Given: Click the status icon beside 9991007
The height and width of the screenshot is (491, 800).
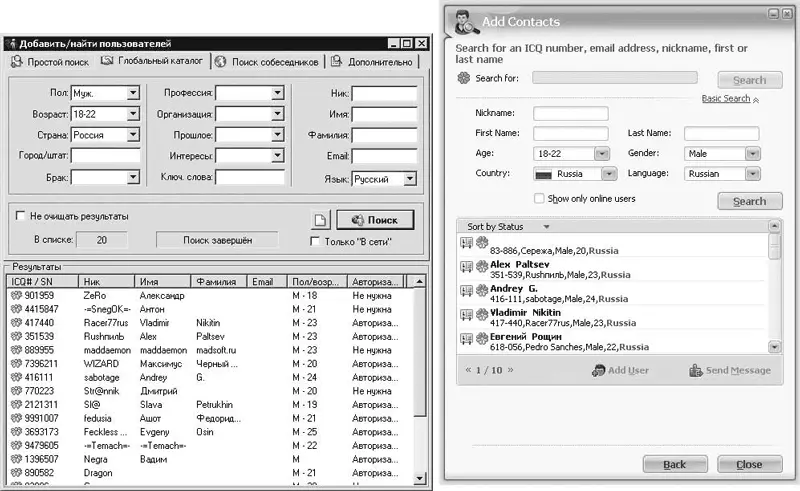Looking at the screenshot, I should [x=16, y=418].
